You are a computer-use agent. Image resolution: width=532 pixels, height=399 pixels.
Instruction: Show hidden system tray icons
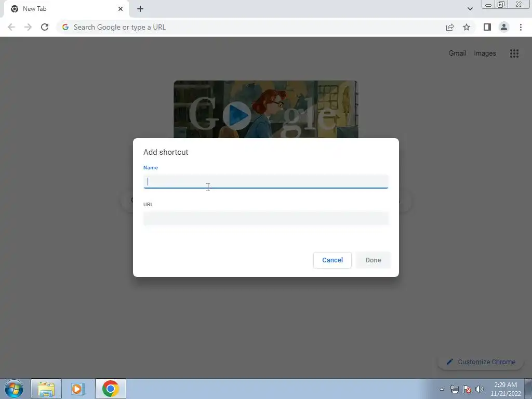442,389
